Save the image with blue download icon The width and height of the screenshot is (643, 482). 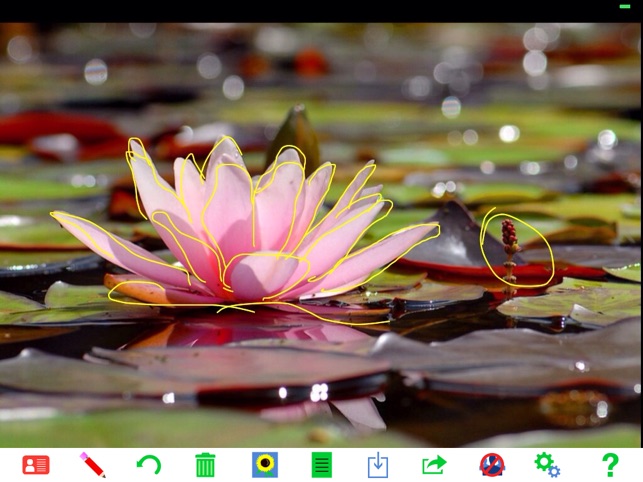[x=378, y=465]
